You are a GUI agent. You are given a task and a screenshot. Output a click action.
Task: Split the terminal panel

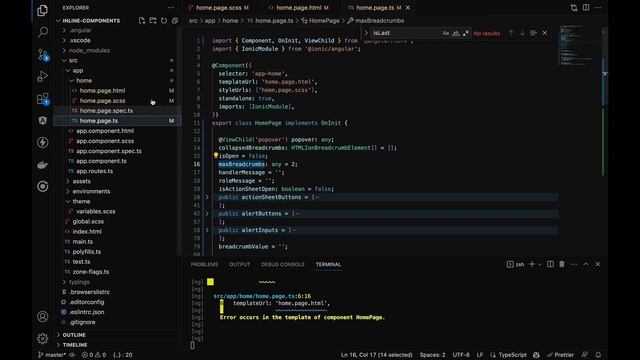[x=550, y=264]
